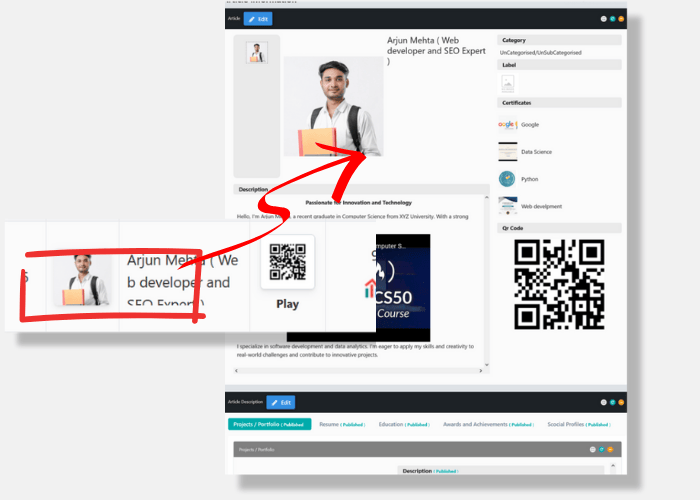Click the orange circle icon in Article Description bar
Viewport: 700px width, 500px height.
(x=621, y=402)
